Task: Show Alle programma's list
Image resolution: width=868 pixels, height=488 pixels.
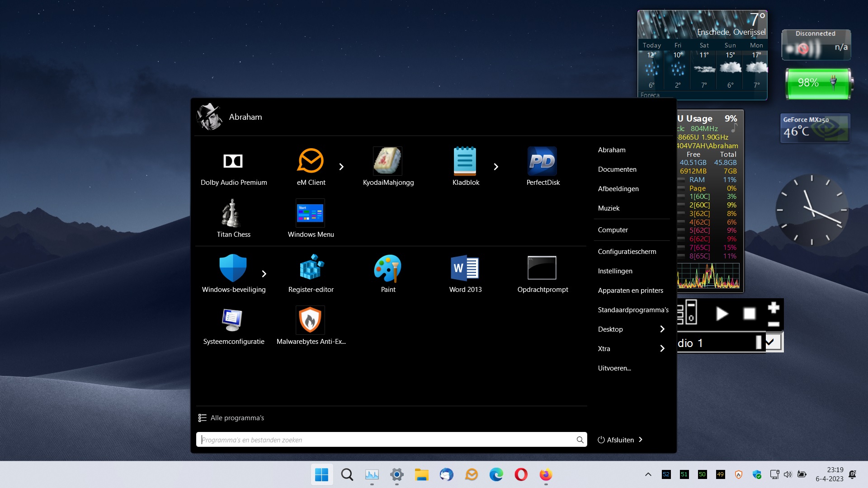Action: [231, 418]
